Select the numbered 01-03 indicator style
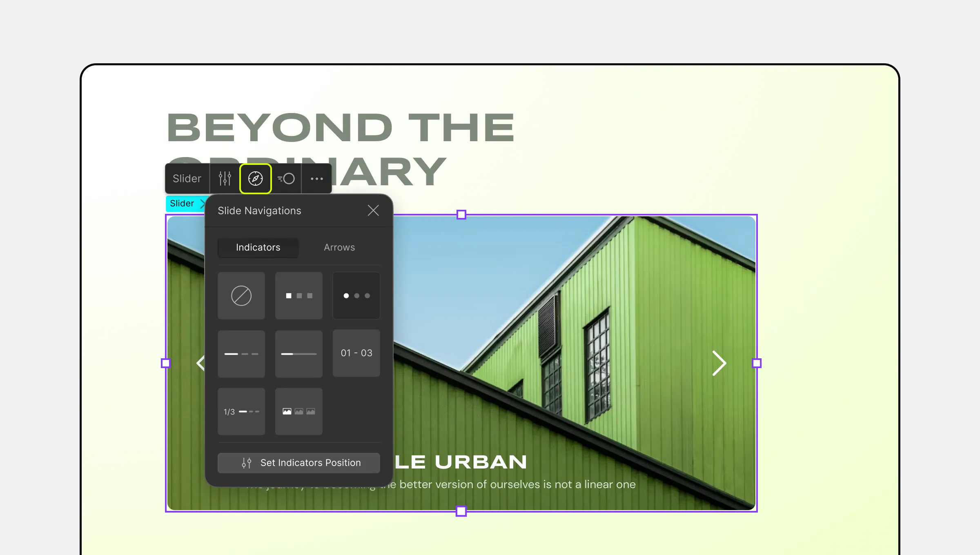The height and width of the screenshot is (555, 980). pos(355,353)
